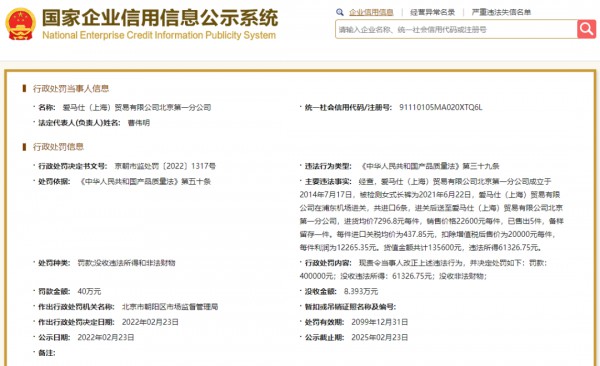Click the 违法行为类型 label

pos(328,166)
